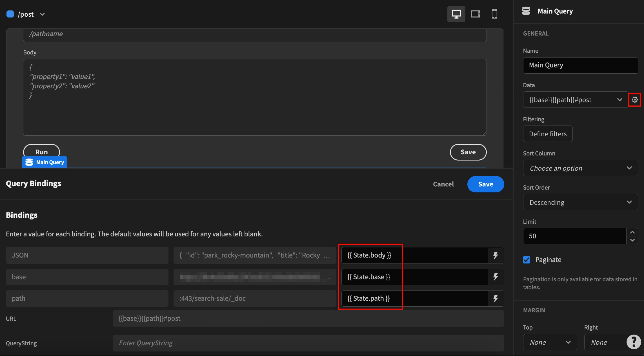Screen dimensions: 644x356
Task: Open the Sort Order Descending dropdown
Action: pyautogui.click(x=581, y=202)
